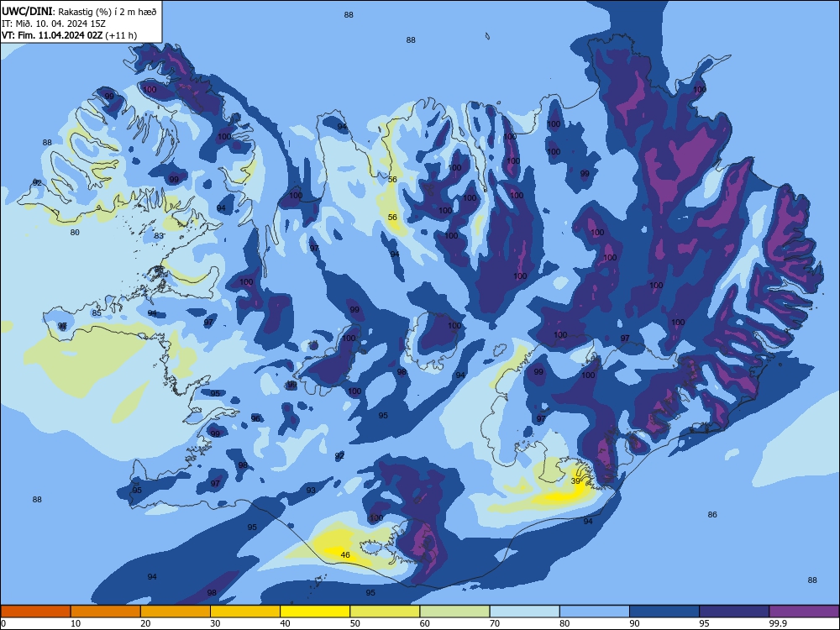Pick the 80–90 medium blue legend swatch
Viewport: 840px width, 630px height.
coord(595,612)
